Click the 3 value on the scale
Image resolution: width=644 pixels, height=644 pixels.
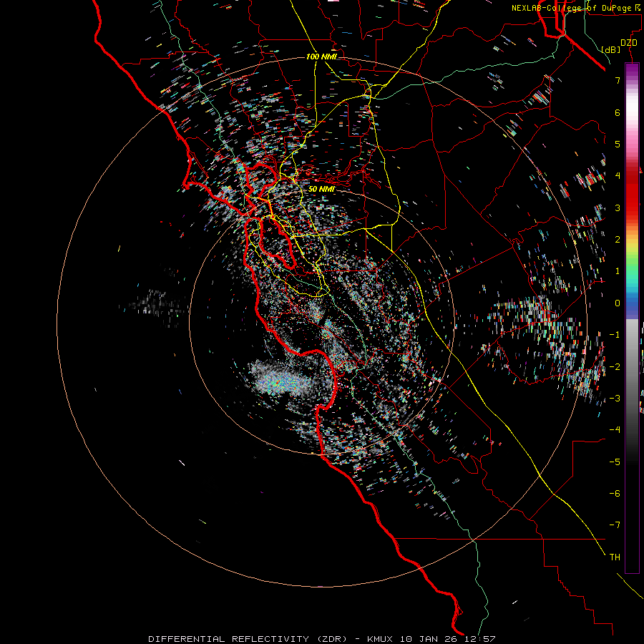click(618, 208)
